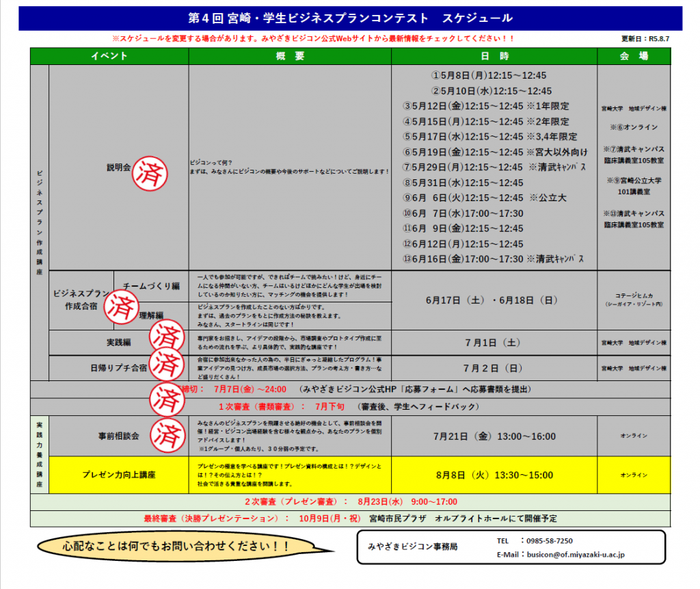Image resolution: width=700 pixels, height=589 pixels.
Task: Select the speech bubble 心配なことは何でもお問い合わせください！！
Action: click(176, 546)
